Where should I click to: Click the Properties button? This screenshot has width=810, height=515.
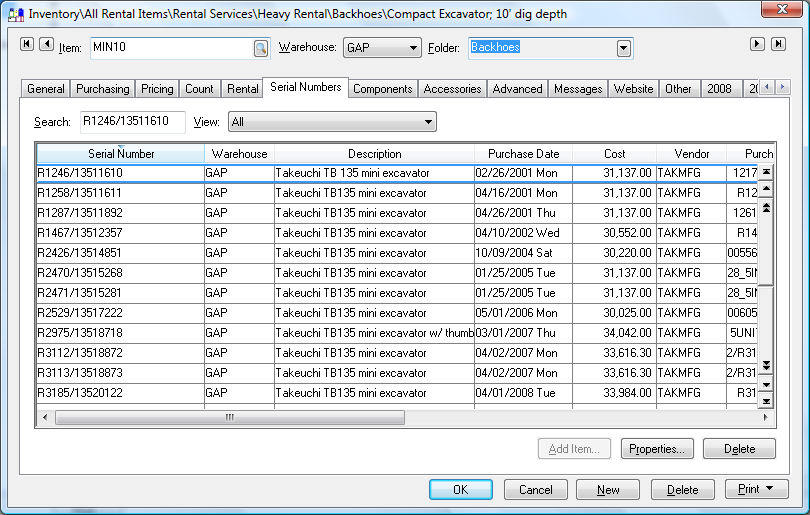(x=657, y=449)
